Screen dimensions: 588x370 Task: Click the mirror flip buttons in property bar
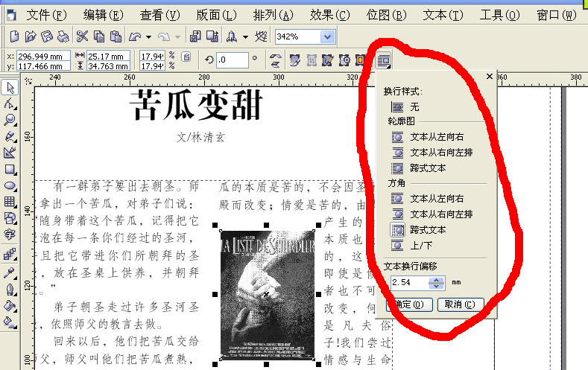pyautogui.click(x=276, y=60)
